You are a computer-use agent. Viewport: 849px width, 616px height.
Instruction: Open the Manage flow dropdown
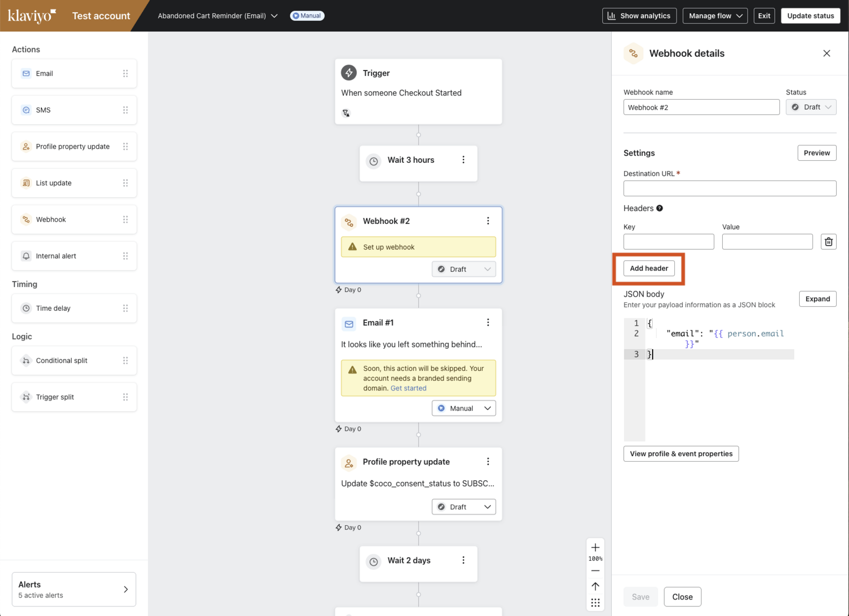tap(715, 16)
